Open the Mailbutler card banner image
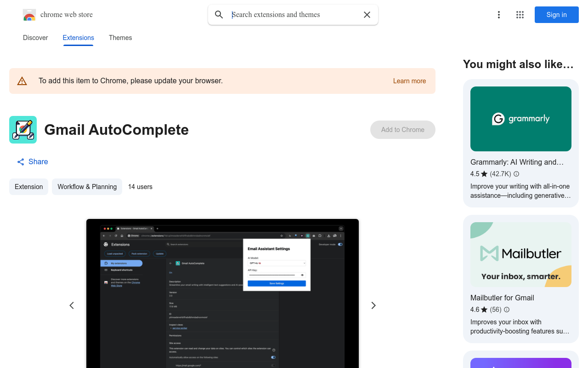Screen dimensions: 588x368 pyautogui.click(x=521, y=255)
